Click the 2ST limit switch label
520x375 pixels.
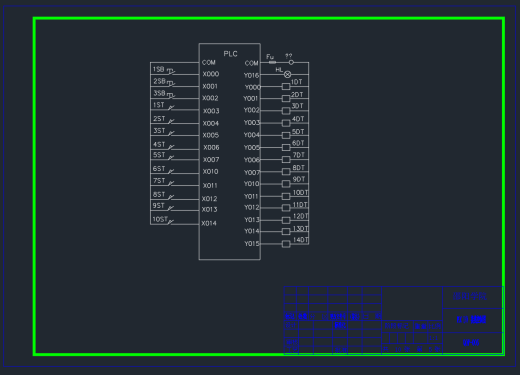pos(159,119)
